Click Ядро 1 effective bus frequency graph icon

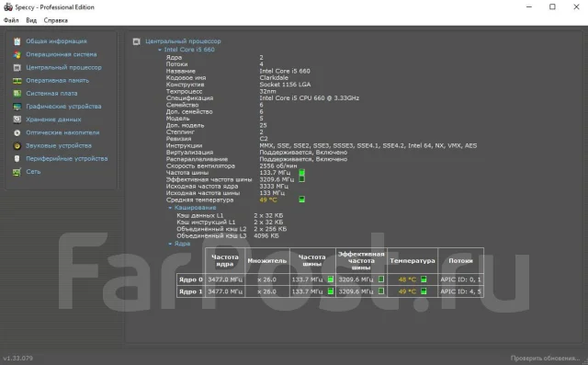point(381,291)
